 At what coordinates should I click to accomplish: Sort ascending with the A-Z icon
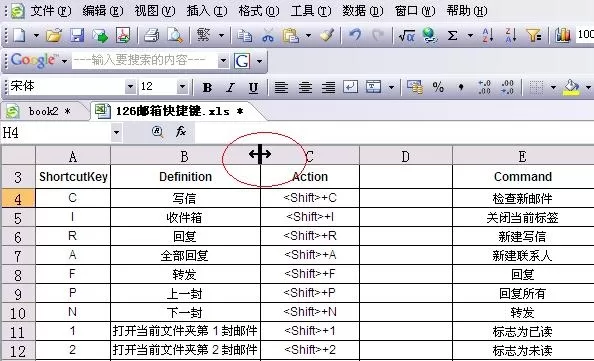point(488,36)
